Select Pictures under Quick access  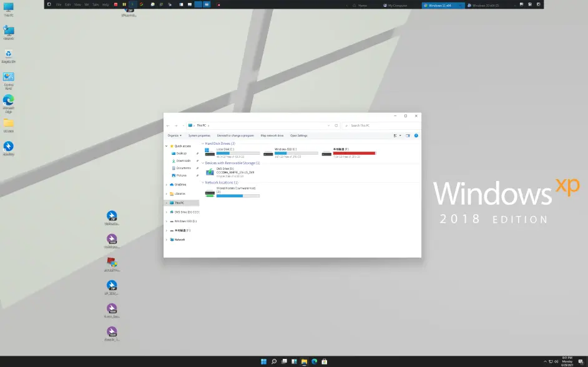(182, 175)
